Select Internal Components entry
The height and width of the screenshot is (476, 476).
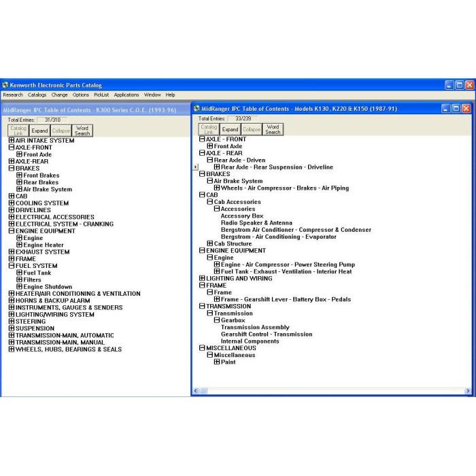click(x=250, y=341)
